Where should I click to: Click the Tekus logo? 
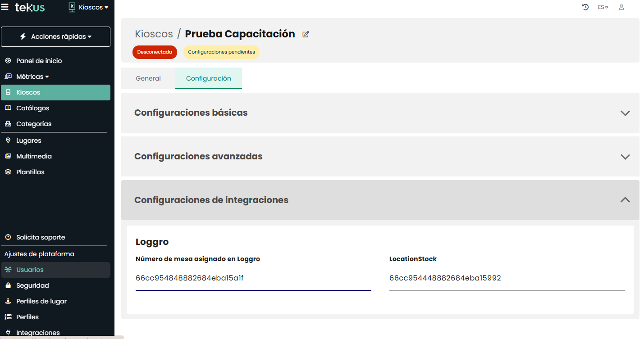point(30,7)
